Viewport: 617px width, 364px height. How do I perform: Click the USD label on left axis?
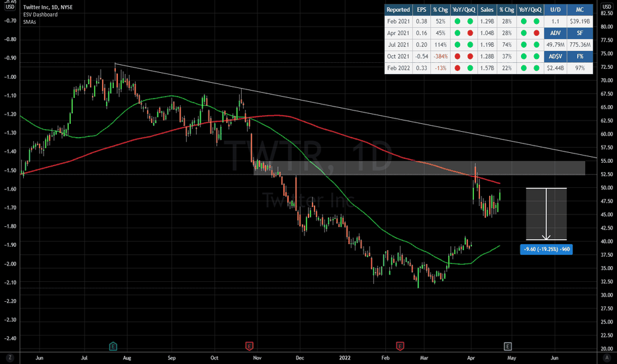(10, 7)
